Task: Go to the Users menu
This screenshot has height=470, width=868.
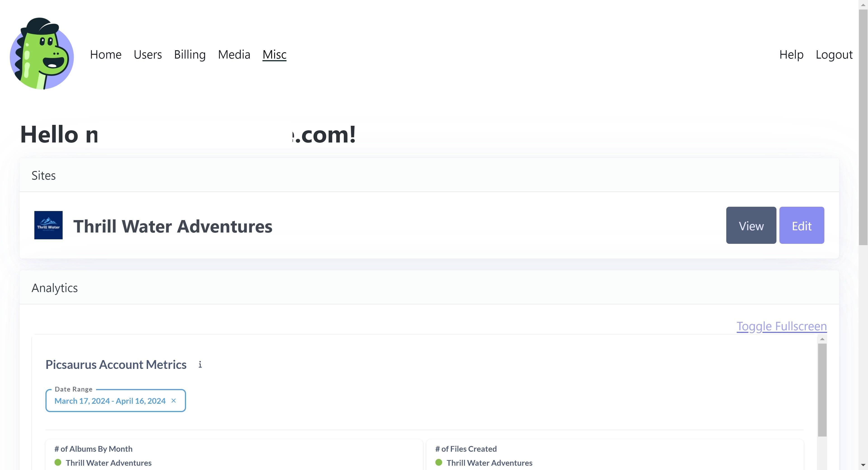Action: 148,55
